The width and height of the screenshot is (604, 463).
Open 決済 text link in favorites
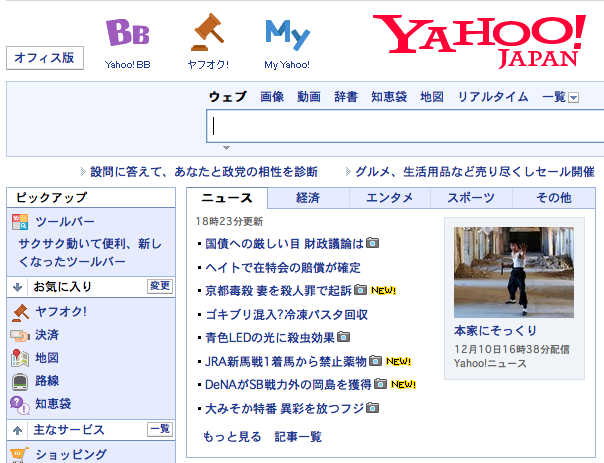[x=47, y=335]
